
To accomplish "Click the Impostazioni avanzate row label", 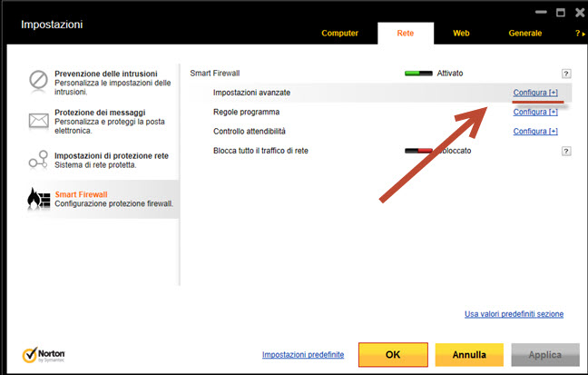I will 251,93.
